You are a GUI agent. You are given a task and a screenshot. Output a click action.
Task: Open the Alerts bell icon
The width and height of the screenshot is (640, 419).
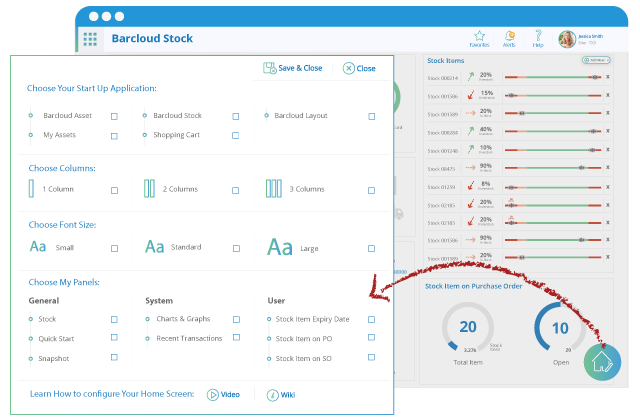click(509, 36)
